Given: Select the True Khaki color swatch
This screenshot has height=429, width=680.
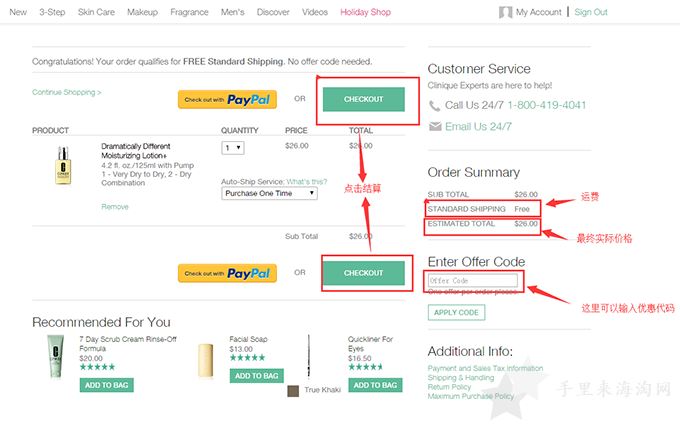Looking at the screenshot, I should pyautogui.click(x=293, y=390).
